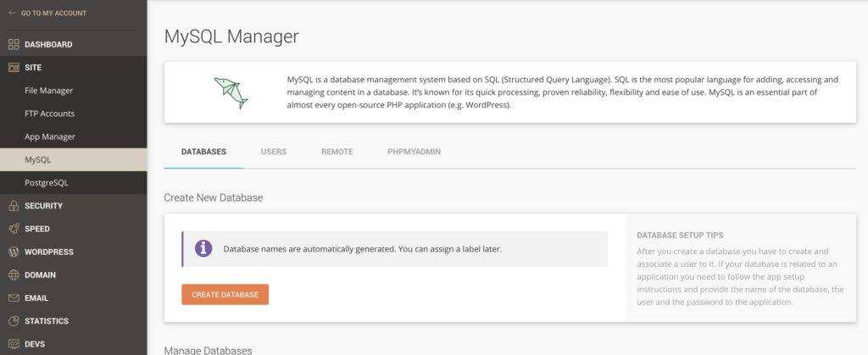868x355 pixels.
Task: Select the phpMyAdmin tab
Action: click(414, 152)
